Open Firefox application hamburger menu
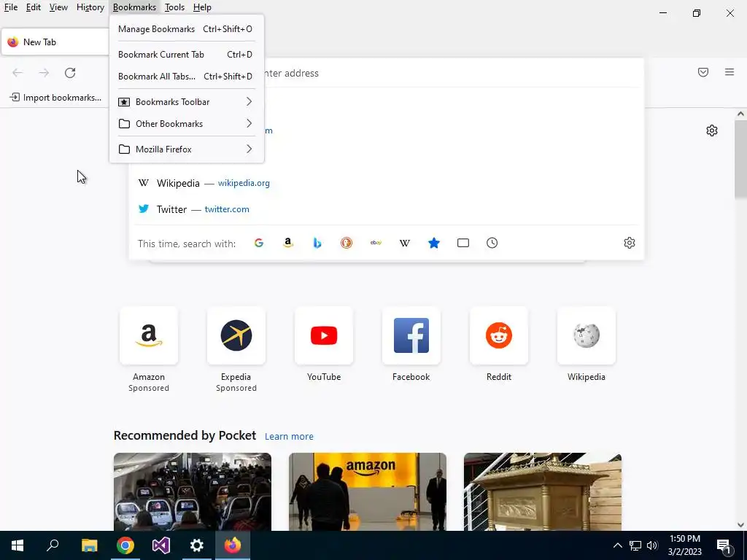This screenshot has width=747, height=560. 729,72
